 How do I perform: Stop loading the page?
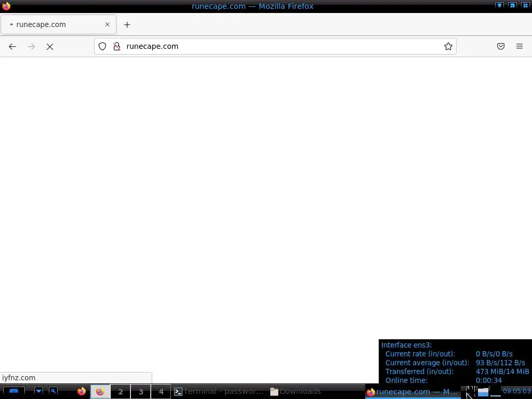(50, 46)
